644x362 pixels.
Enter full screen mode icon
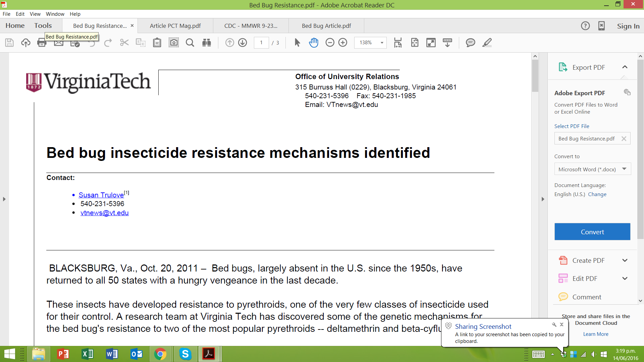(431, 43)
